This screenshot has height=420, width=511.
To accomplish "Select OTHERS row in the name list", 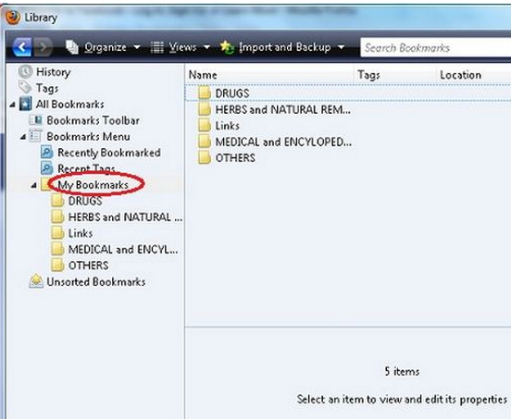I will (348, 158).
